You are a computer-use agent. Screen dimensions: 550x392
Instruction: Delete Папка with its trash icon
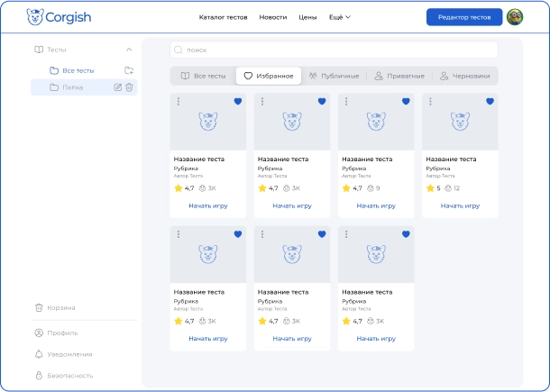[129, 87]
